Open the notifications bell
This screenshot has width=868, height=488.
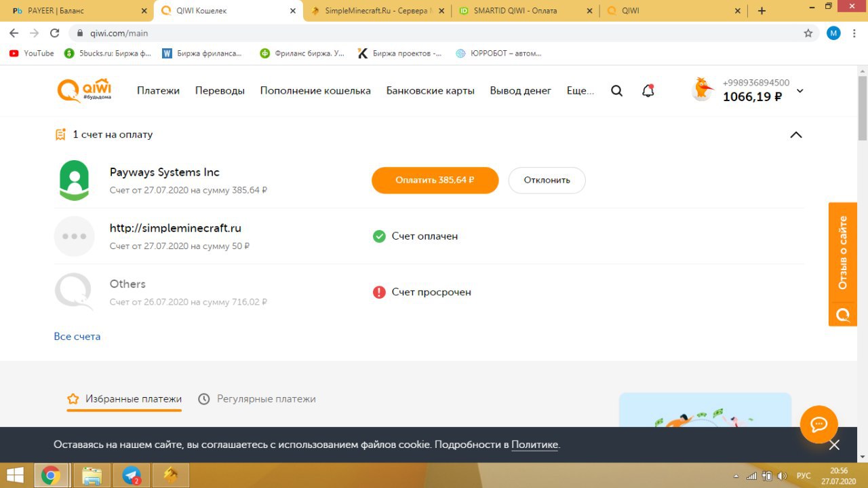[648, 91]
